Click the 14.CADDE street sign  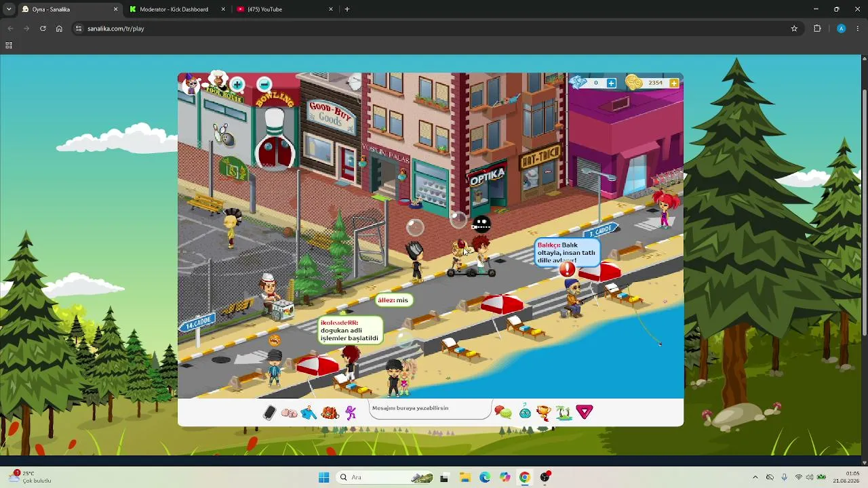(199, 323)
